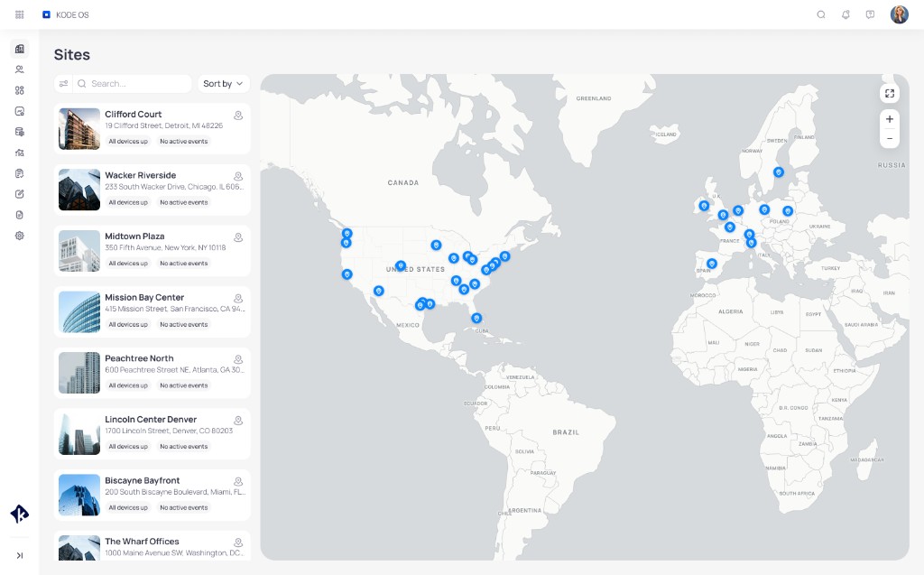Open the Wacker Riverside site title
The height and width of the screenshot is (575, 924).
tap(140, 175)
